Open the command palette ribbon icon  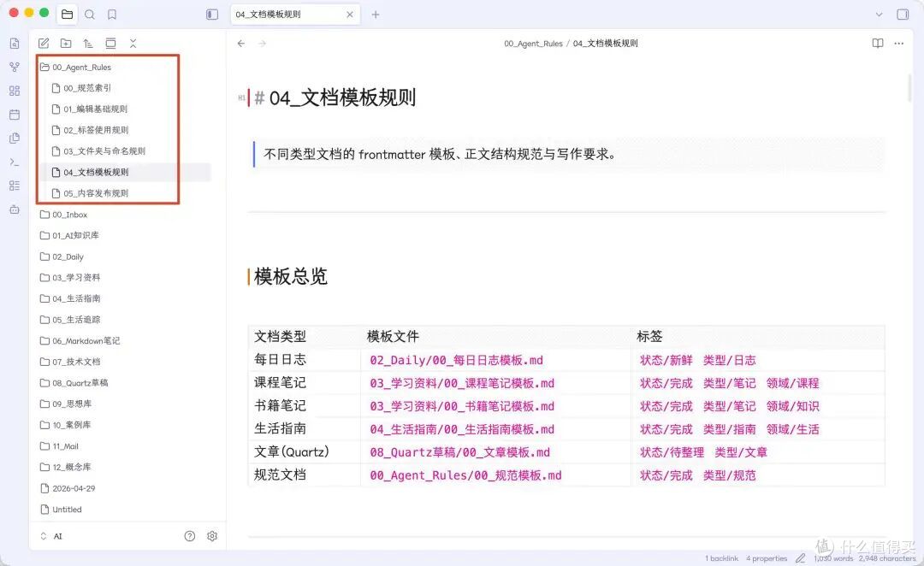pos(15,162)
